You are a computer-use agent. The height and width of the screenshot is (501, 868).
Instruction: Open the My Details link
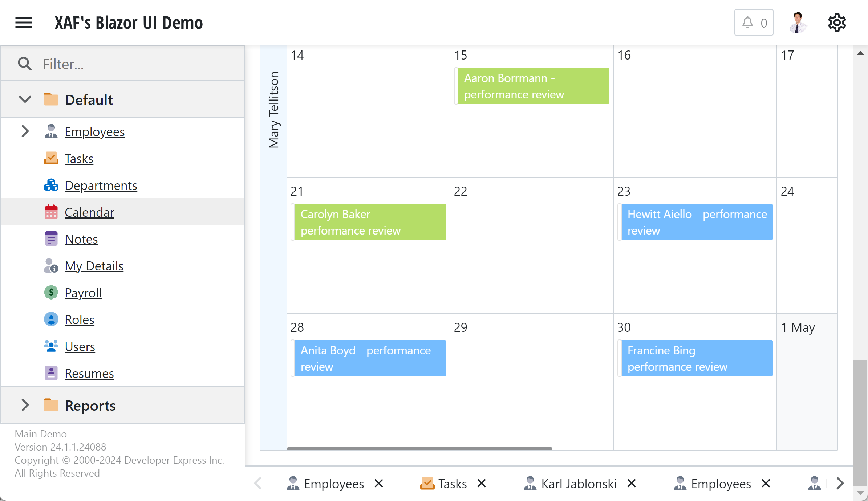click(x=94, y=266)
